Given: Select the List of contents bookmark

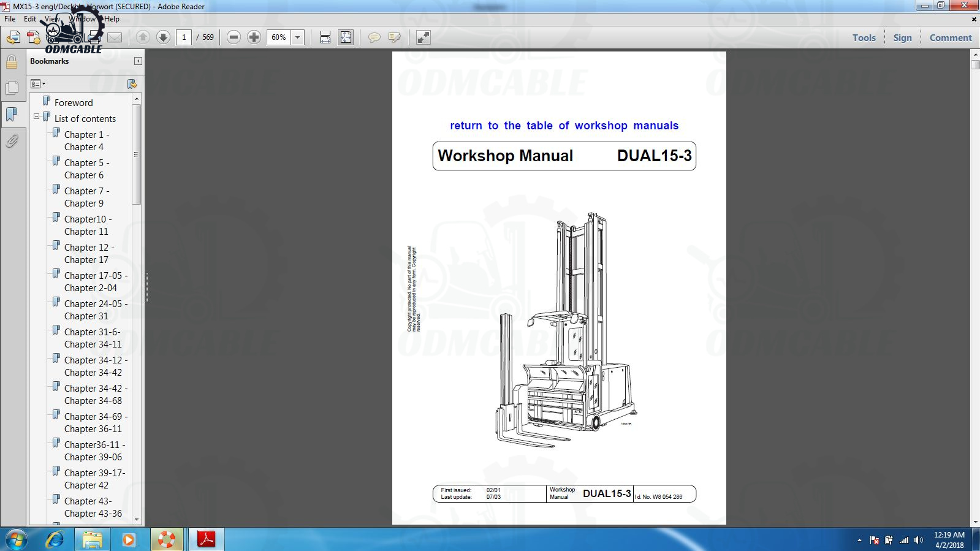Looking at the screenshot, I should click(85, 119).
